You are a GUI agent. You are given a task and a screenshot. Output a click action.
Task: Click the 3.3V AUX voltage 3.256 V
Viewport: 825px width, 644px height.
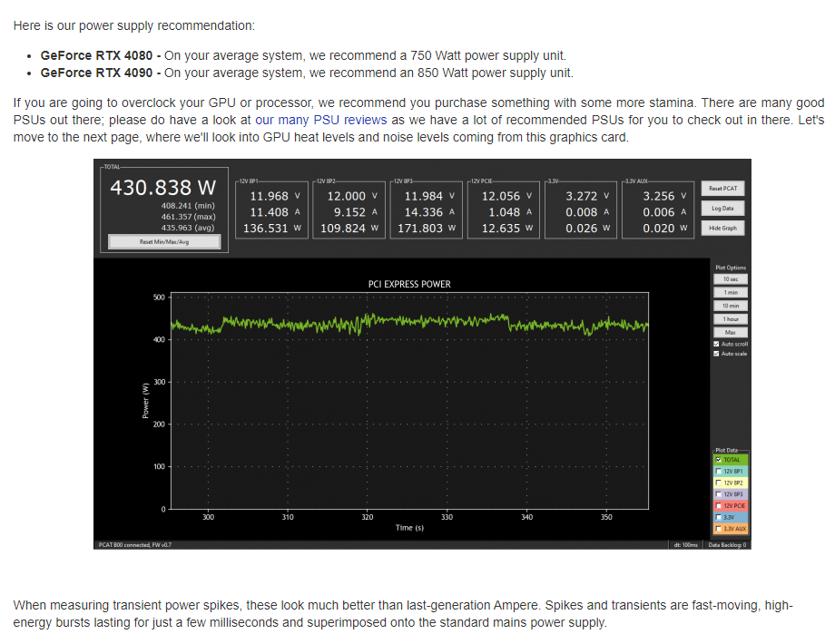pos(664,196)
